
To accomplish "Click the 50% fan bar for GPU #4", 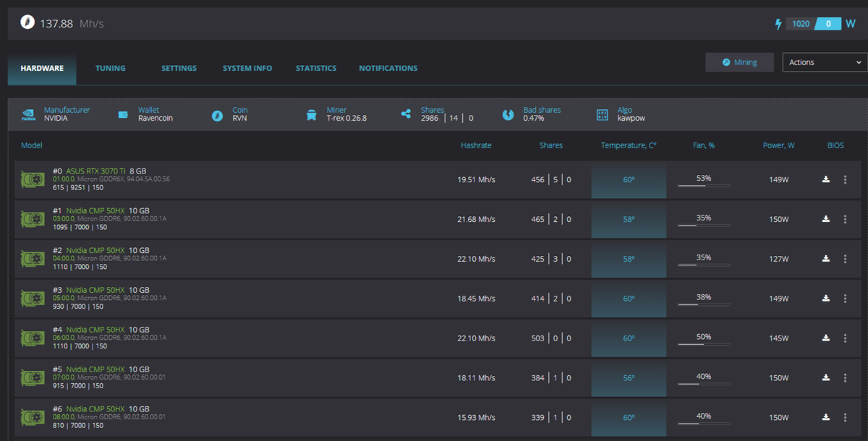I will pyautogui.click(x=704, y=345).
